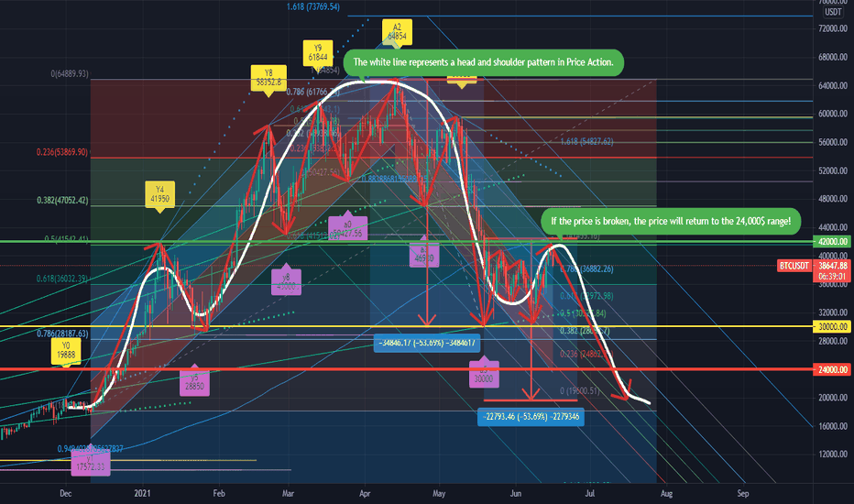Click the 48000.00 price scale value
The height and width of the screenshot is (504, 854).
[x=833, y=199]
